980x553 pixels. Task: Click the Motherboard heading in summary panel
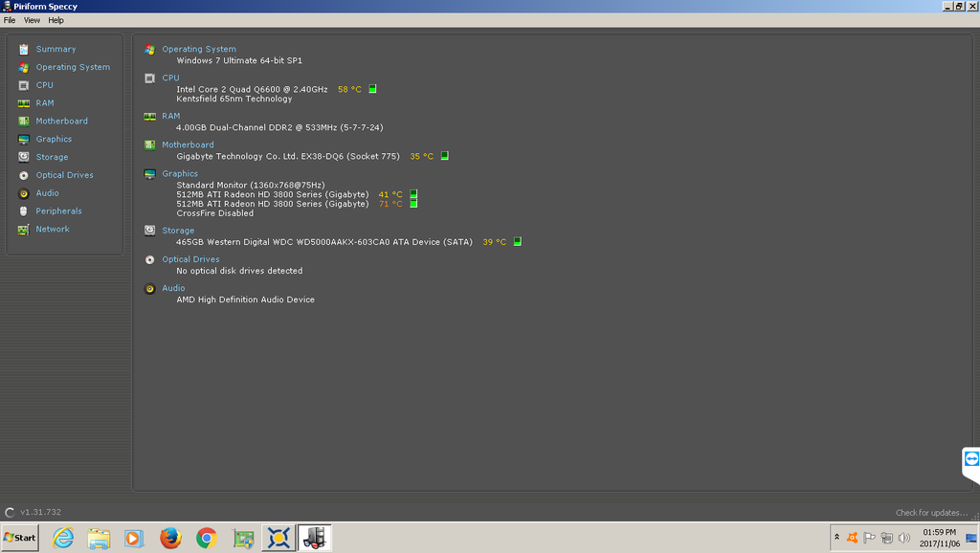tap(188, 144)
